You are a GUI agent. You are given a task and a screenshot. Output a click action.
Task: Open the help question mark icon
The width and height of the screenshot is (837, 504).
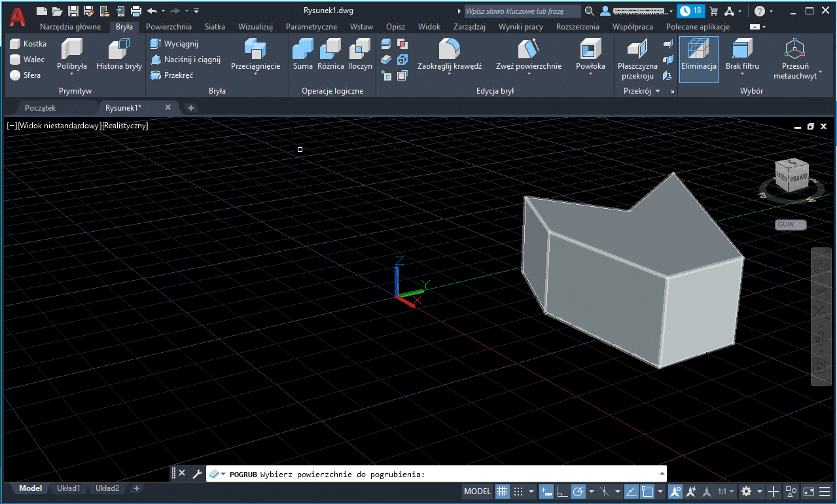pos(759,11)
